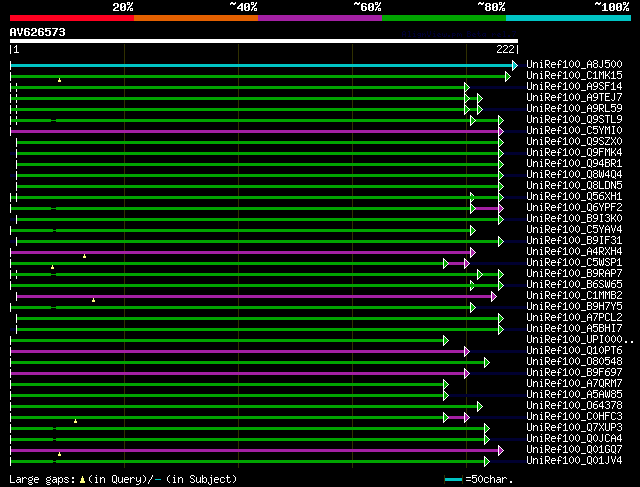Click the purple arrowhead ending the C1MMB2 bar
640x487 pixels.
tap(494, 296)
